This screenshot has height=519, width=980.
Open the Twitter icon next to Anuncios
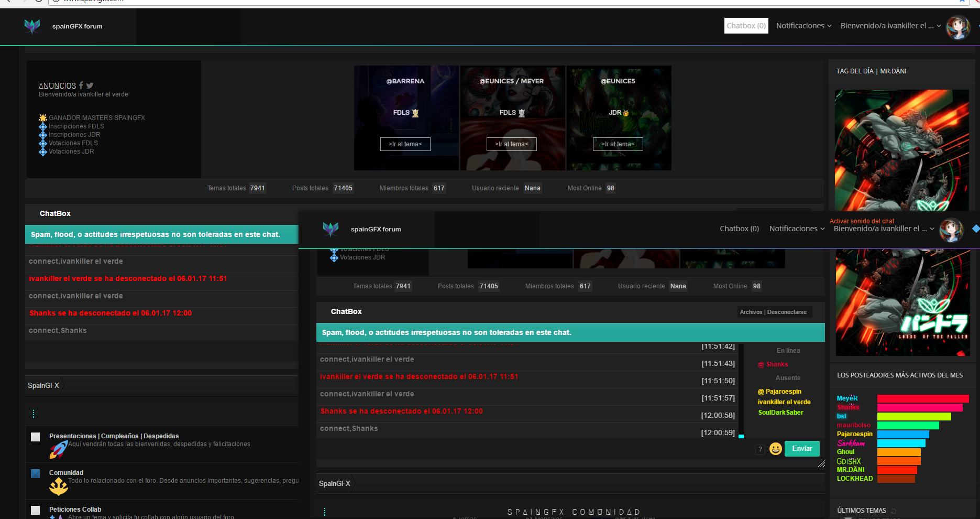[x=90, y=85]
